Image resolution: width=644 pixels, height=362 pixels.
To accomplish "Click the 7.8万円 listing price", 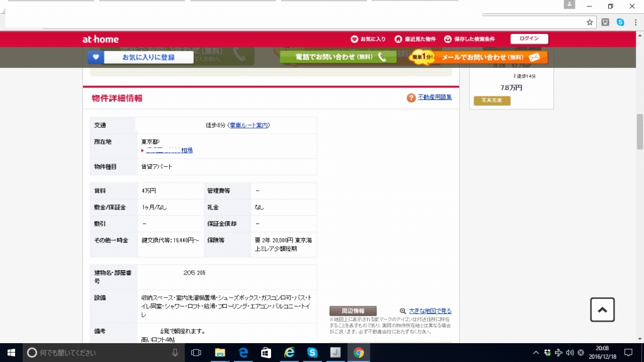I will pyautogui.click(x=511, y=88).
